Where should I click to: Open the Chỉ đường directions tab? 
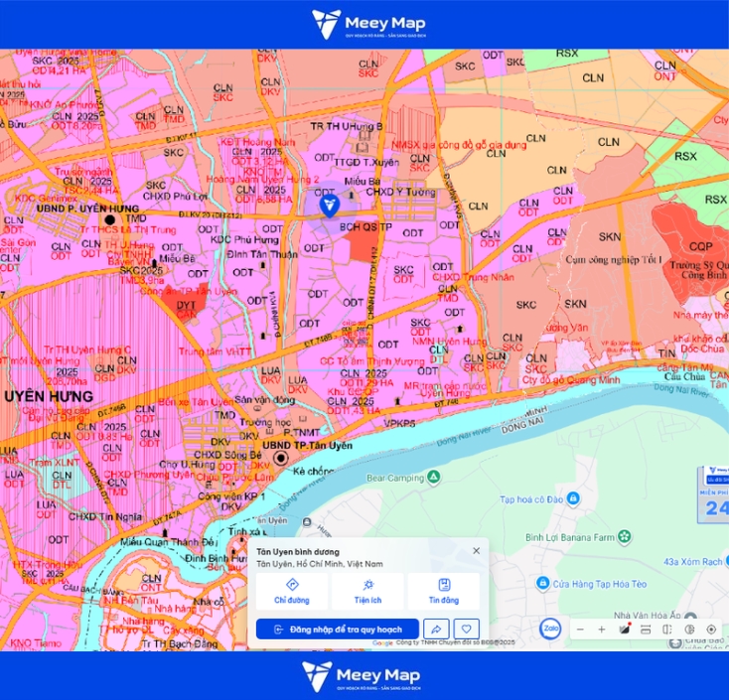click(x=292, y=591)
